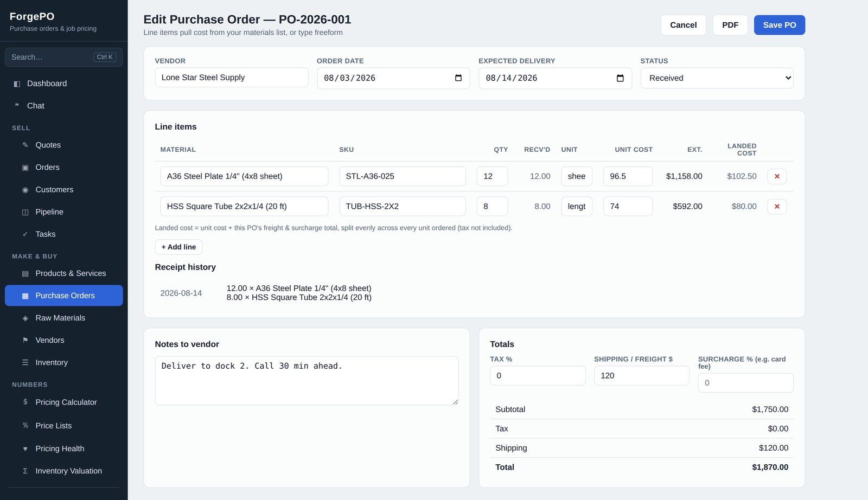Viewport: 868px width, 500px height.
Task: Click the Pricing Calculator dollar icon
Action: click(x=25, y=402)
